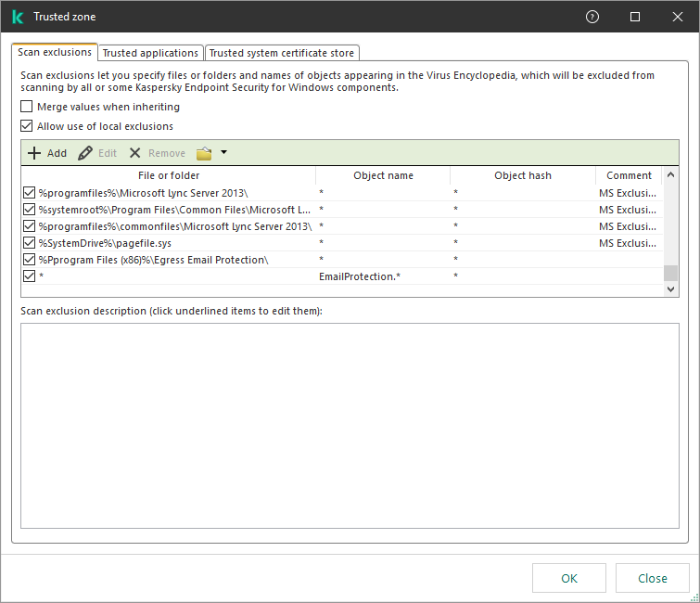
Task: Confirm with the OK button
Action: pyautogui.click(x=568, y=578)
